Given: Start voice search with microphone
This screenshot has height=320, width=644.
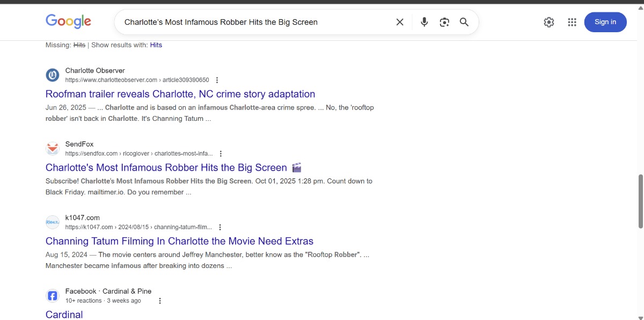Looking at the screenshot, I should coord(424,22).
